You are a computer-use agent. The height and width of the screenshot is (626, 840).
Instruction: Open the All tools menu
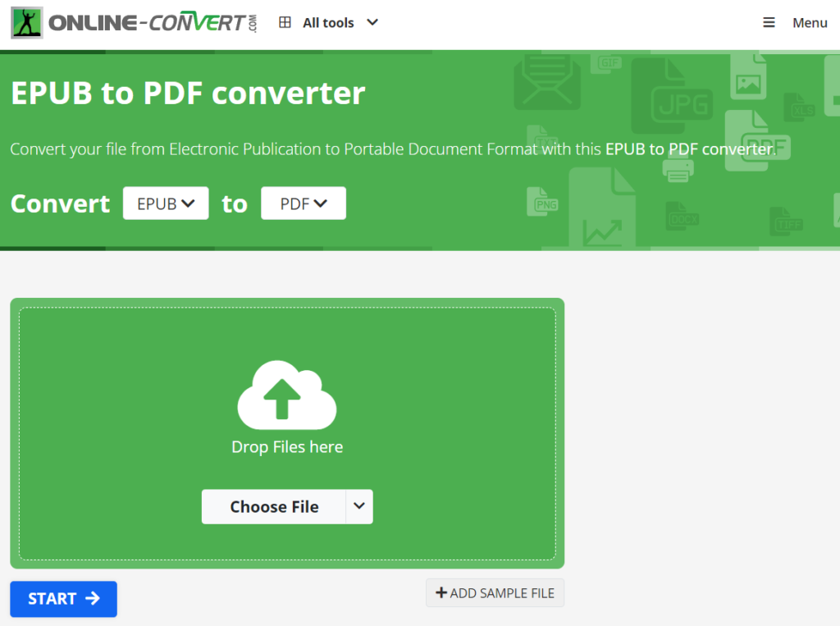tap(328, 22)
